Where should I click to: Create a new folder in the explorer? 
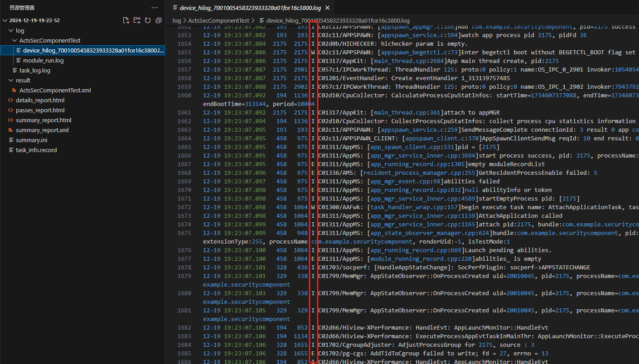point(137,20)
